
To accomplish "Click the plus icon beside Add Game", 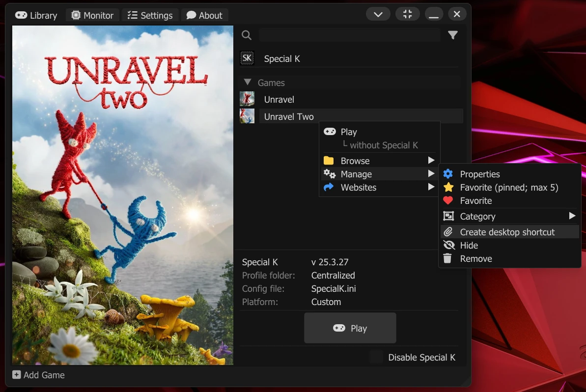I will (x=16, y=375).
